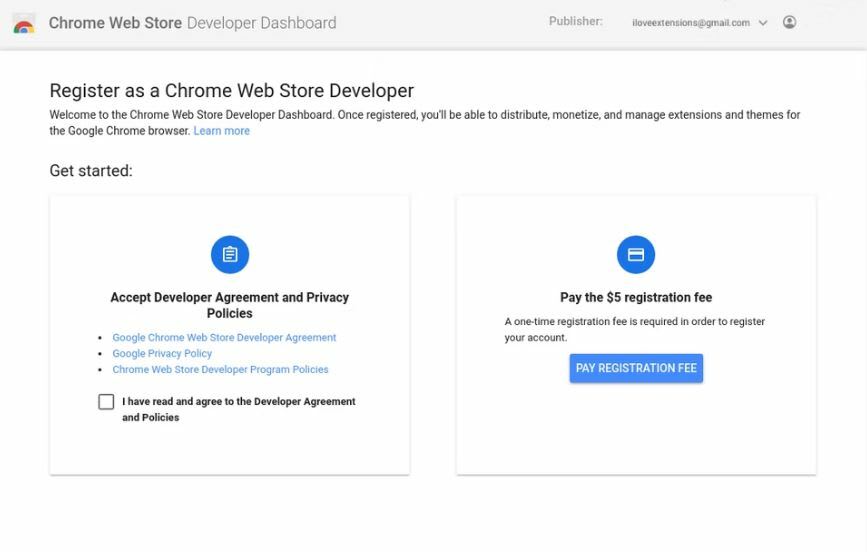Check the agree to Developer Agreement checkbox
867x552 pixels.
point(106,402)
